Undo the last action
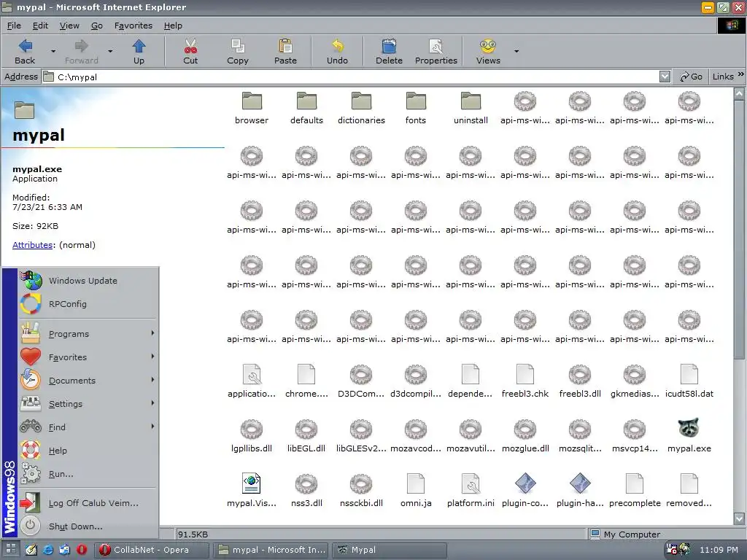Viewport: 747px width, 560px height. click(x=337, y=52)
